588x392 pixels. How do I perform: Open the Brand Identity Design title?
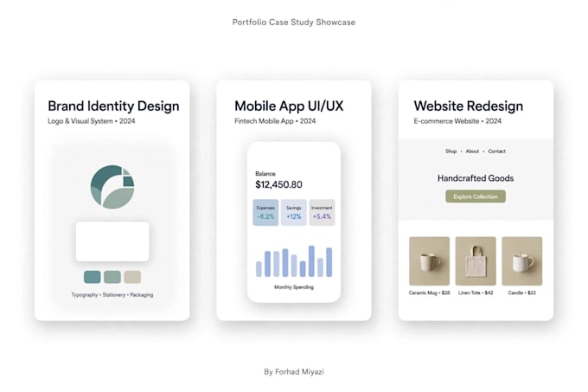[x=113, y=106]
